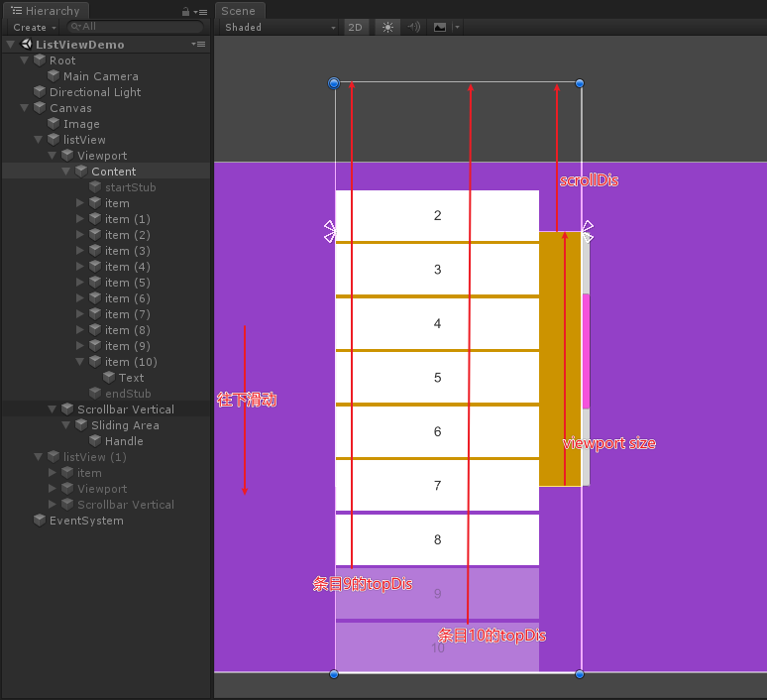Click the bottom-right blue rect handle
Viewport: 767px width, 700px height.
580,674
